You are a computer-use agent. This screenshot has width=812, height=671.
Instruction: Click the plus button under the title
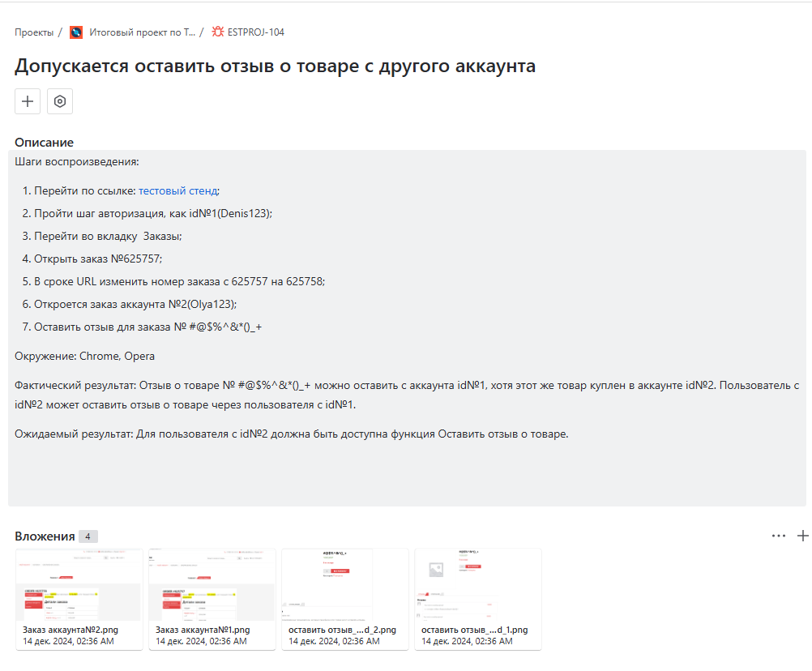28,101
